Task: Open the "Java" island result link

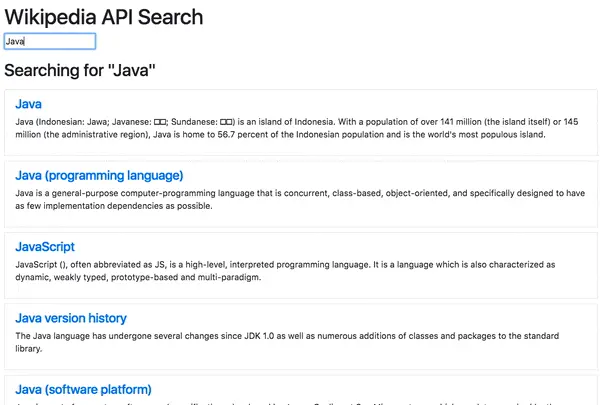Action: 28,104
